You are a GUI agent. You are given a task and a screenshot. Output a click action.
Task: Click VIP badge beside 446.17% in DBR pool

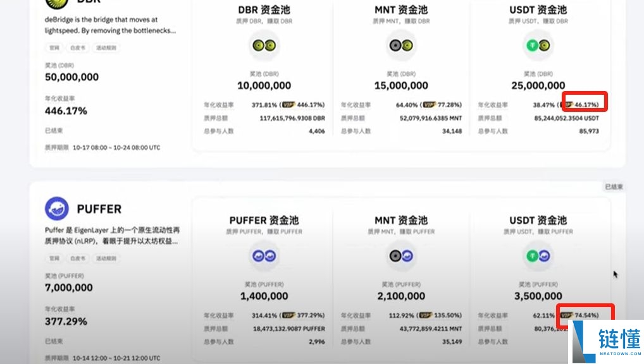point(288,105)
